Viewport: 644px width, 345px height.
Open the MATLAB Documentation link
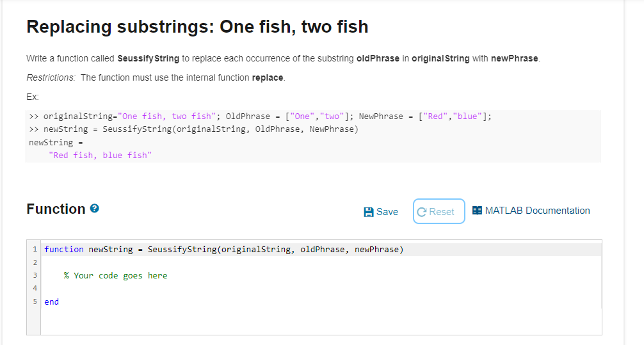531,211
